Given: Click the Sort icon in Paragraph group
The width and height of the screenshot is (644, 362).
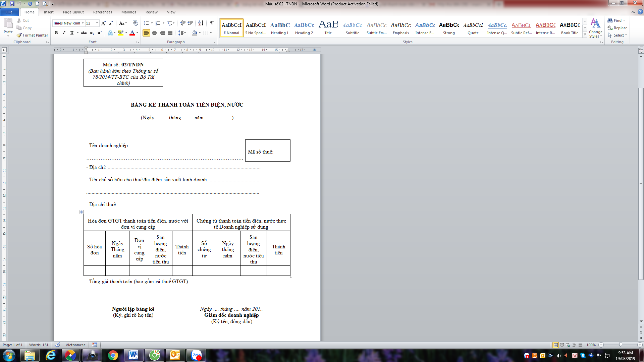Looking at the screenshot, I should pyautogui.click(x=201, y=23).
